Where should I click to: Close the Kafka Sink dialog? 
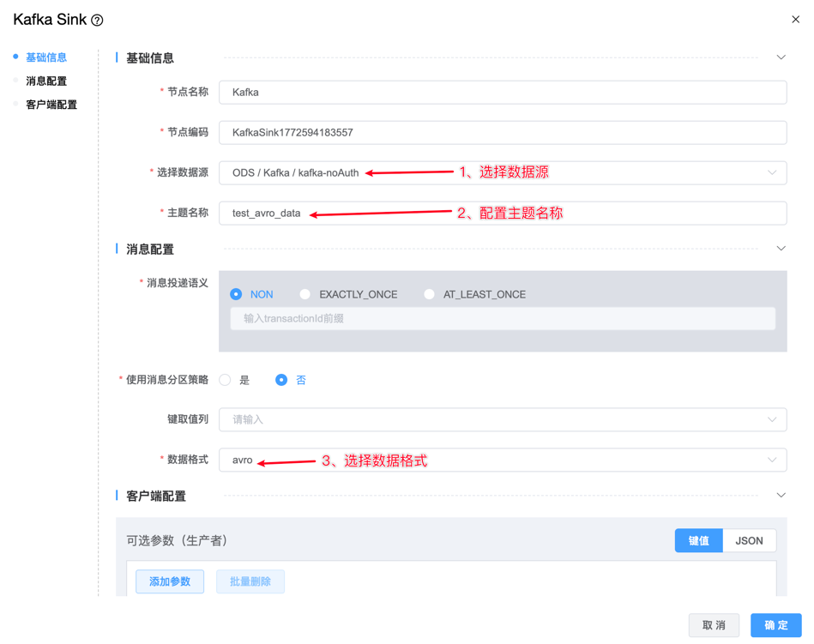pos(795,20)
